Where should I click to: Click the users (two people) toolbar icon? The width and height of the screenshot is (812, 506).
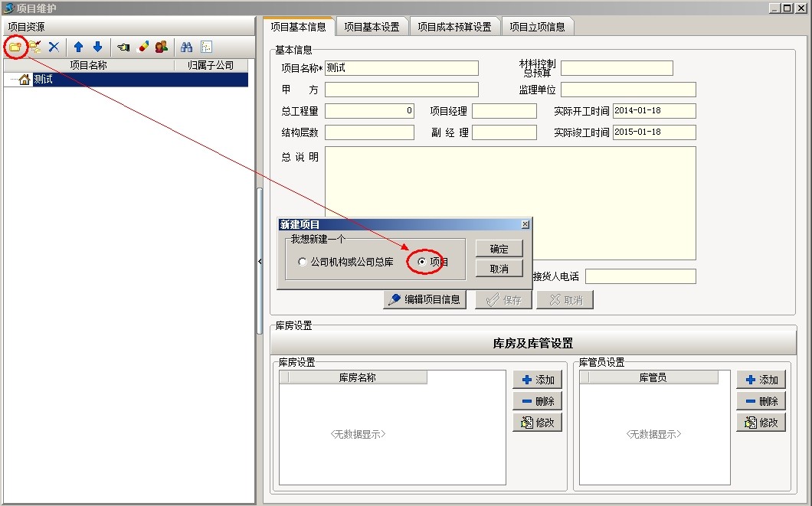pyautogui.click(x=161, y=47)
